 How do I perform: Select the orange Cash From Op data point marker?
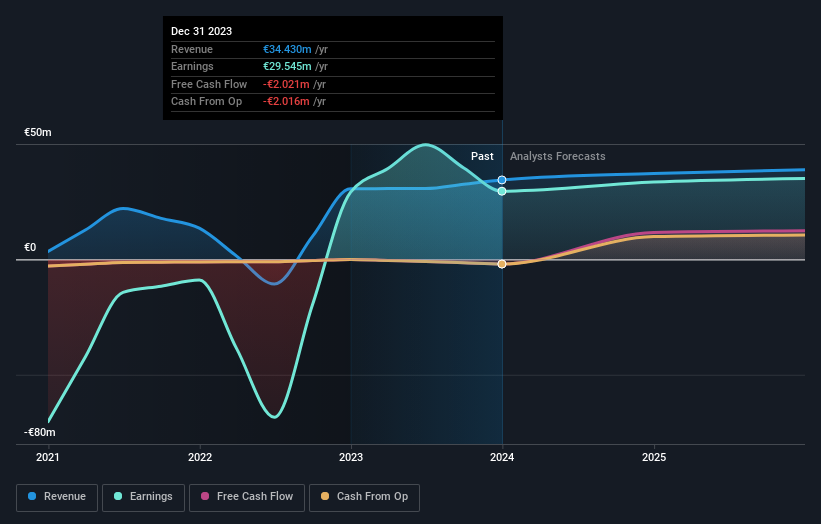tap(502, 264)
